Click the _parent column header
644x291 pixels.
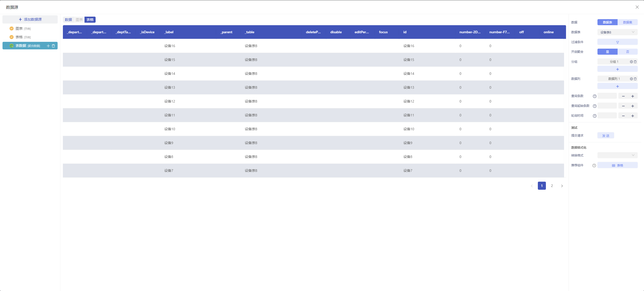(228, 32)
